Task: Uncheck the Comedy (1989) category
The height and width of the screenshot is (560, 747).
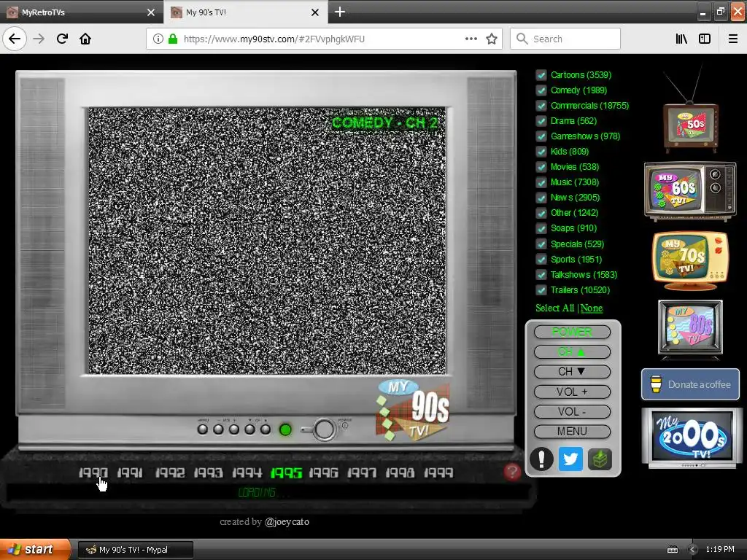Action: click(x=541, y=90)
